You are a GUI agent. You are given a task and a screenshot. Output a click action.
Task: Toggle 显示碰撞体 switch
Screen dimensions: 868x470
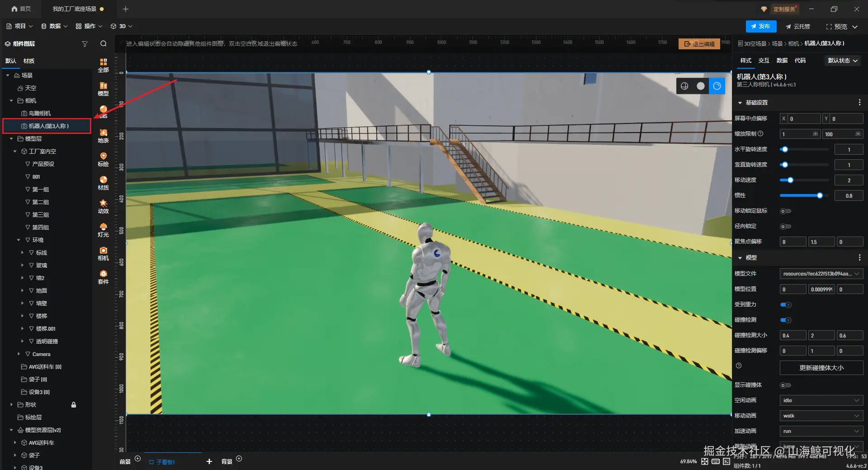point(786,385)
